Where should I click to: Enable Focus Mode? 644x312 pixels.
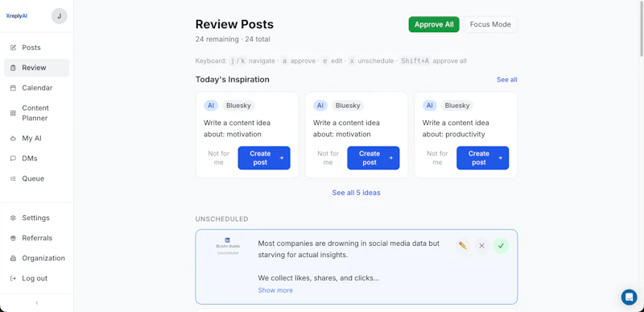490,24
